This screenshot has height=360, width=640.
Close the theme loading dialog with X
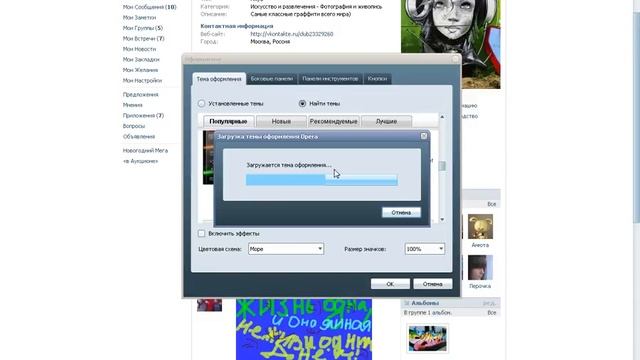click(x=424, y=136)
